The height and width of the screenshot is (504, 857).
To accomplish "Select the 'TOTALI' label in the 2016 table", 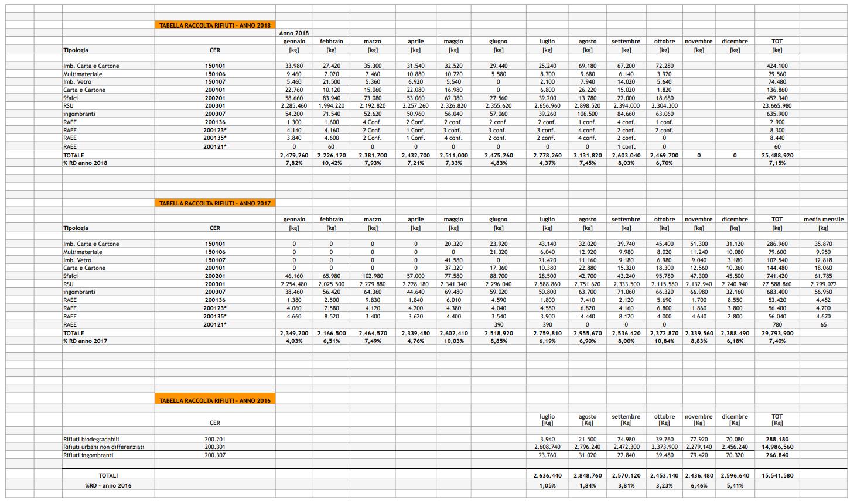I will coord(108,476).
